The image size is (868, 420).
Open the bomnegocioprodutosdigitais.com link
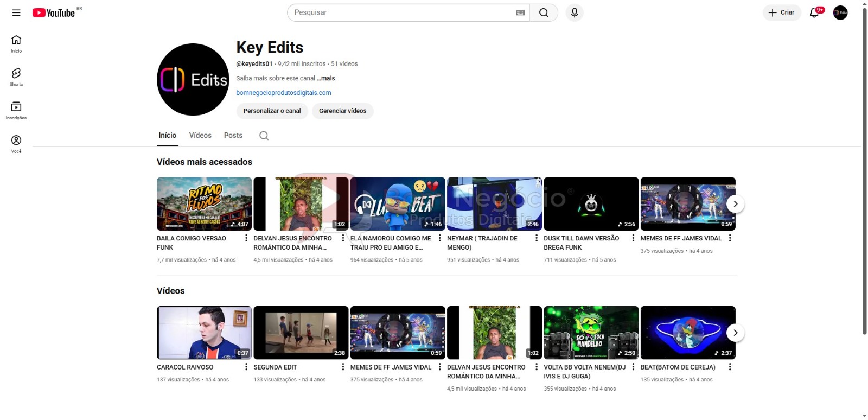pyautogui.click(x=284, y=93)
